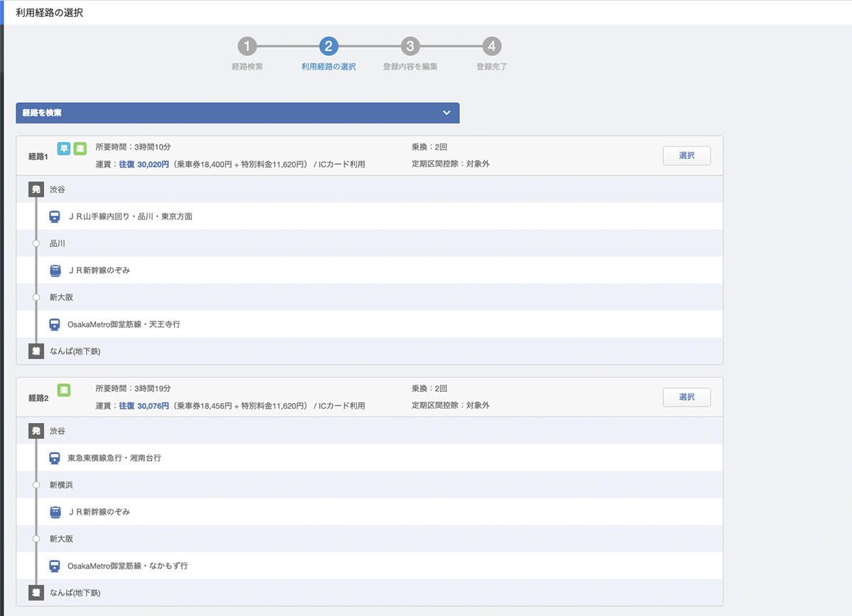Click the green 楽 badge on 経路1

[x=80, y=148]
